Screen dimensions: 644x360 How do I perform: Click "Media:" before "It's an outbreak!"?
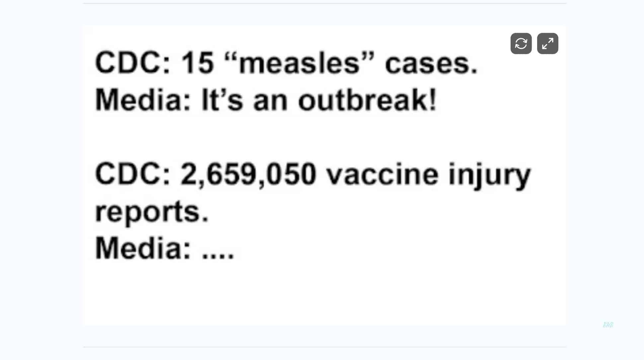click(143, 100)
